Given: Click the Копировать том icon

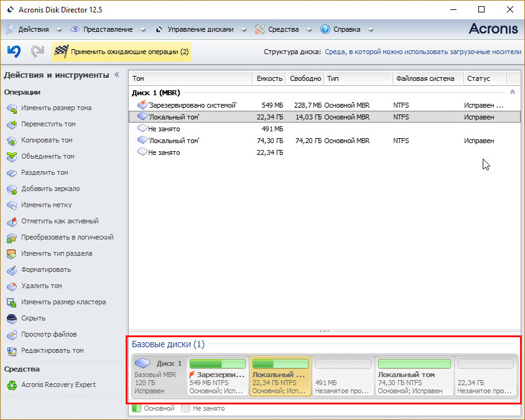Looking at the screenshot, I should [12, 141].
